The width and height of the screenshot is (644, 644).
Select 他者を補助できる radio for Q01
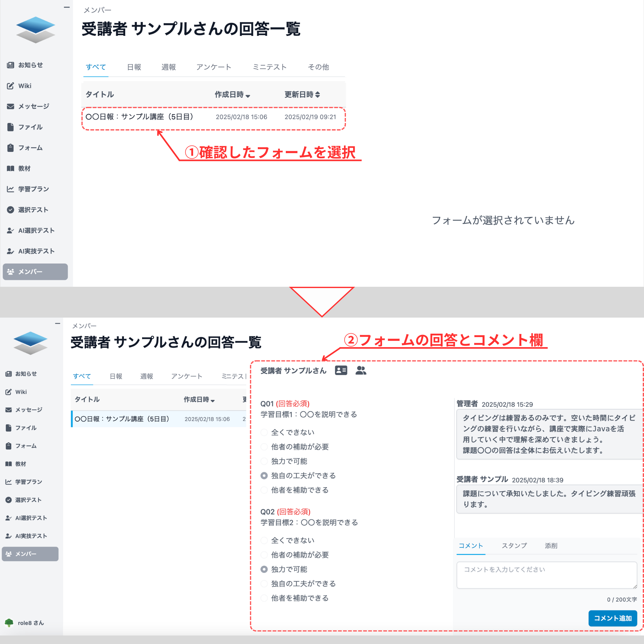(x=264, y=490)
